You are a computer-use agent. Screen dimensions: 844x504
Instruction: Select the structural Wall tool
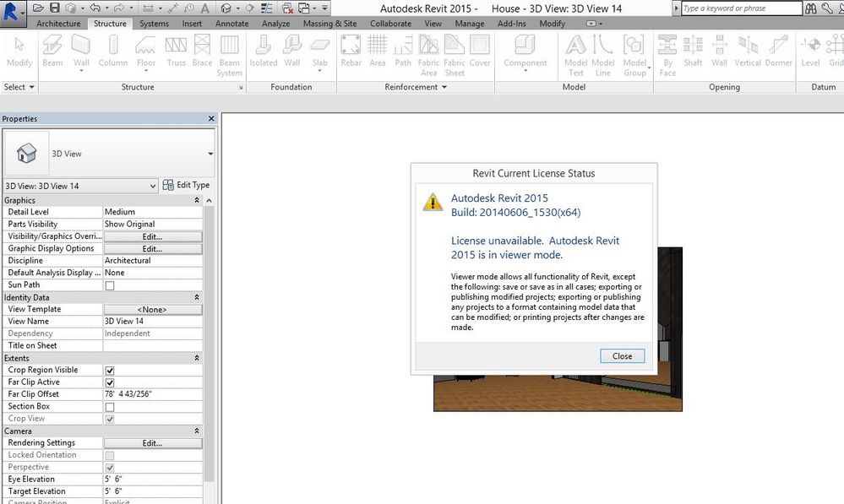[81, 52]
